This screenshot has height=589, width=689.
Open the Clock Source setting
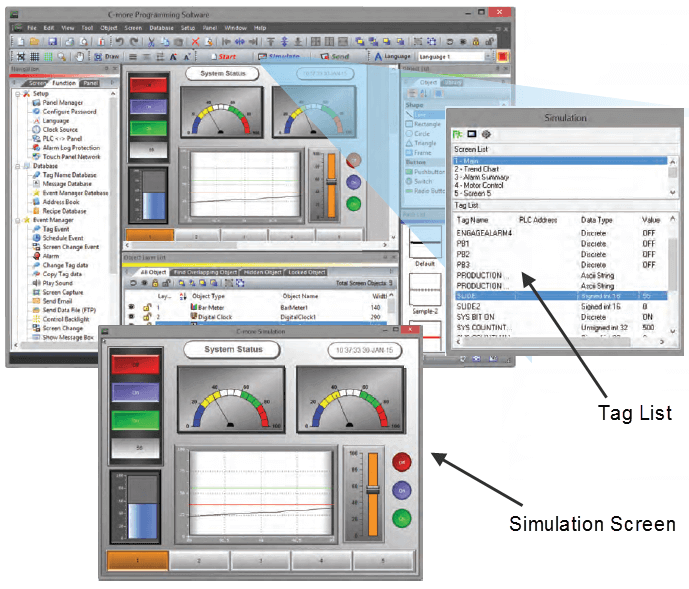pos(59,129)
